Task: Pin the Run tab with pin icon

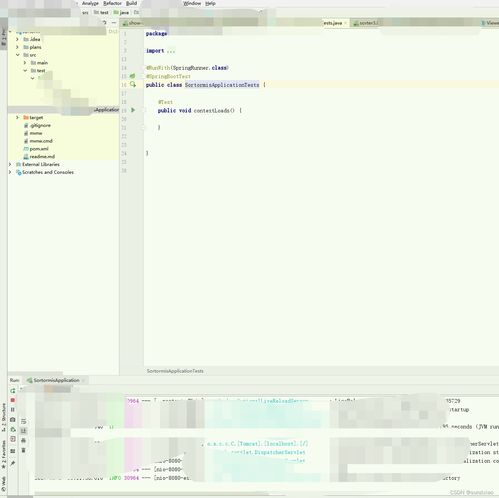Action: 13,463
